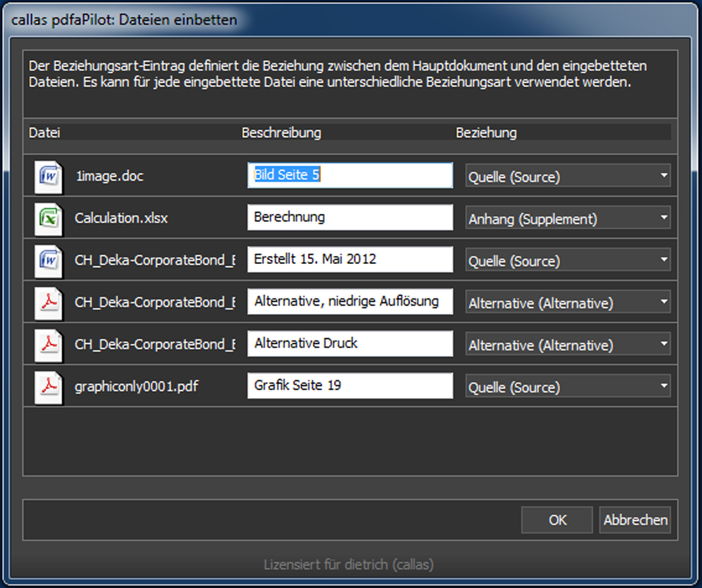Click the 'Alternative, niedrige Auflösung' description field
This screenshot has height=588, width=702.
[350, 302]
